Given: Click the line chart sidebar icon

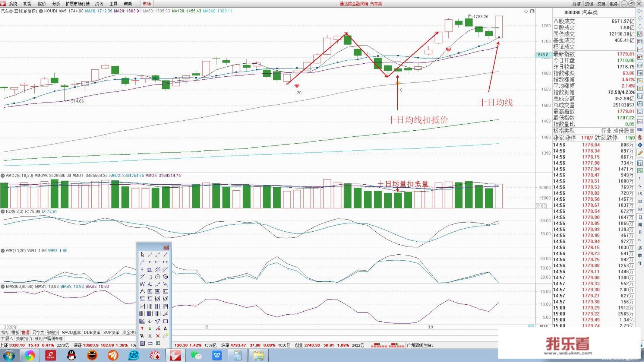Looking at the screenshot, I should 640,49.
